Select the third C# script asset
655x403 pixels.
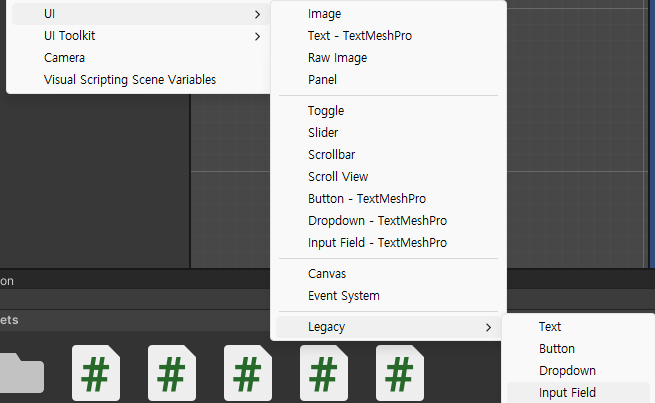point(248,373)
